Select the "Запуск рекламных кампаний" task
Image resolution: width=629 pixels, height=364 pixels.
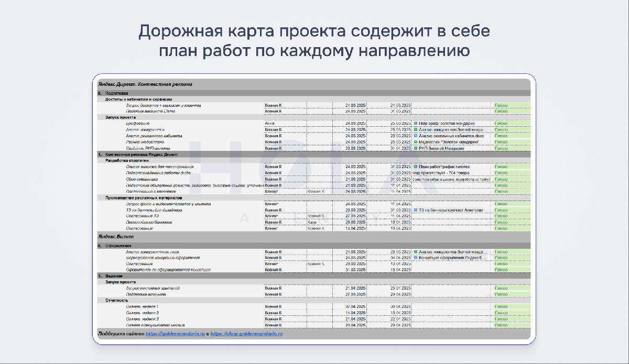click(153, 289)
